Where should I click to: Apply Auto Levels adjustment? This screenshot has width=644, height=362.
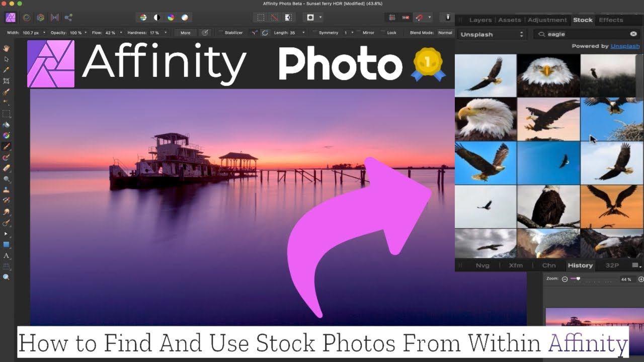(x=143, y=18)
